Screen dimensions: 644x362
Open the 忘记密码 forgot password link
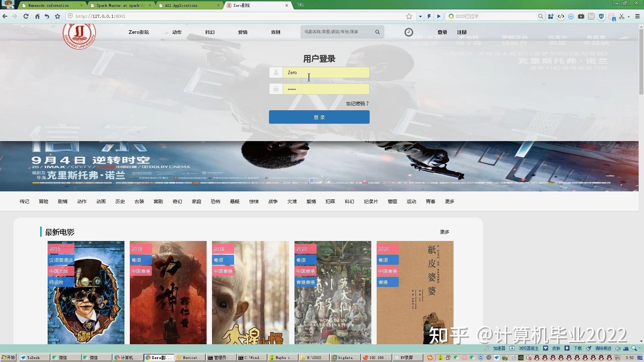(x=357, y=104)
